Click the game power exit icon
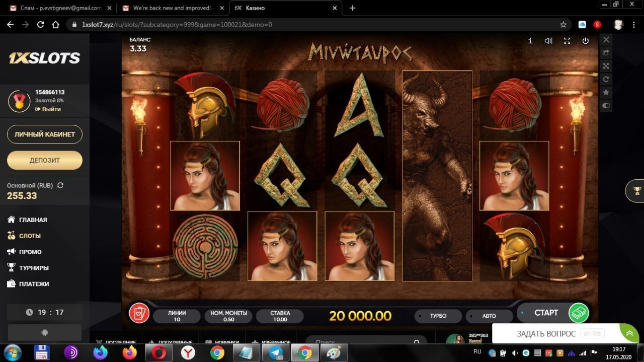The width and height of the screenshot is (644, 362). click(585, 41)
